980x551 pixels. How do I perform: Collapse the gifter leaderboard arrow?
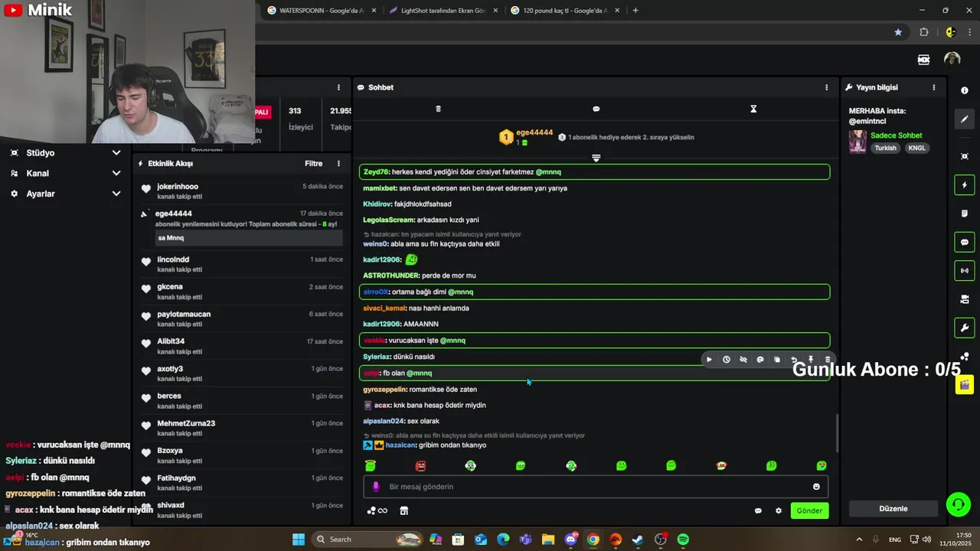tap(596, 158)
